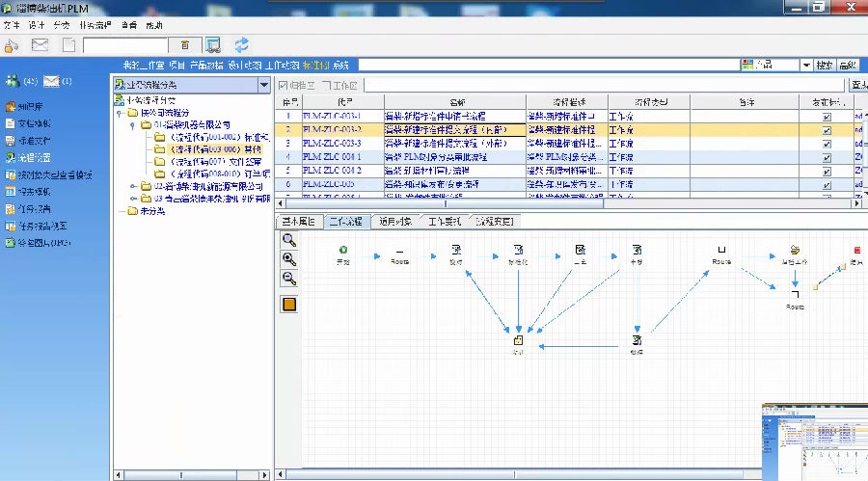The image size is (868, 481).
Task: Open the 业务流程分类 dropdown above the tree
Action: point(264,85)
